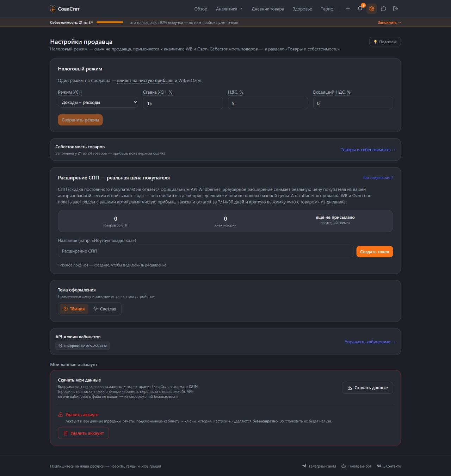This screenshot has height=476, width=451.
Task: Open the Подсказки hints button
Action: pyautogui.click(x=385, y=42)
